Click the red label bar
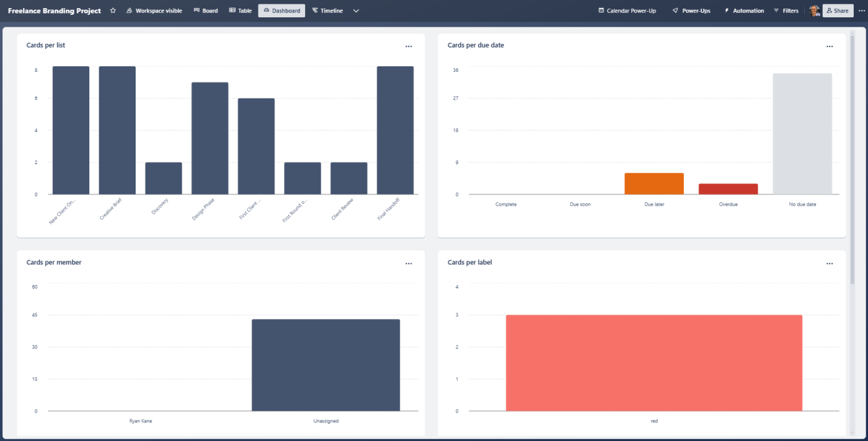 pos(654,363)
